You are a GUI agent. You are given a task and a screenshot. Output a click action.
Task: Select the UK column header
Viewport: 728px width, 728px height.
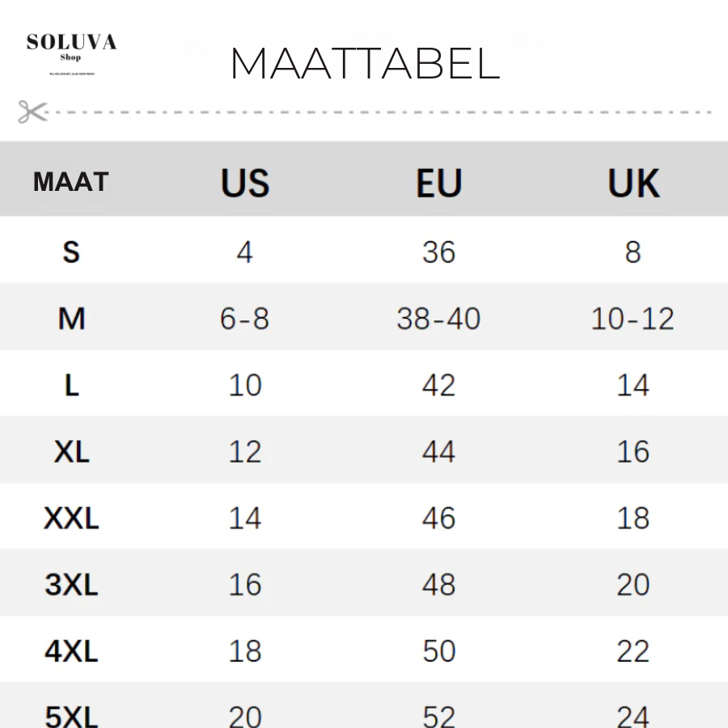(633, 183)
